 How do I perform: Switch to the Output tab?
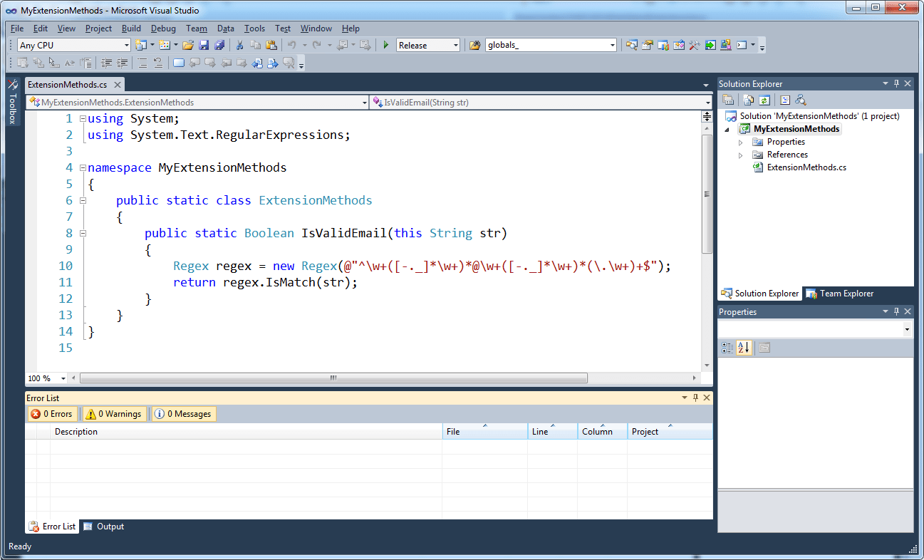coord(103,527)
